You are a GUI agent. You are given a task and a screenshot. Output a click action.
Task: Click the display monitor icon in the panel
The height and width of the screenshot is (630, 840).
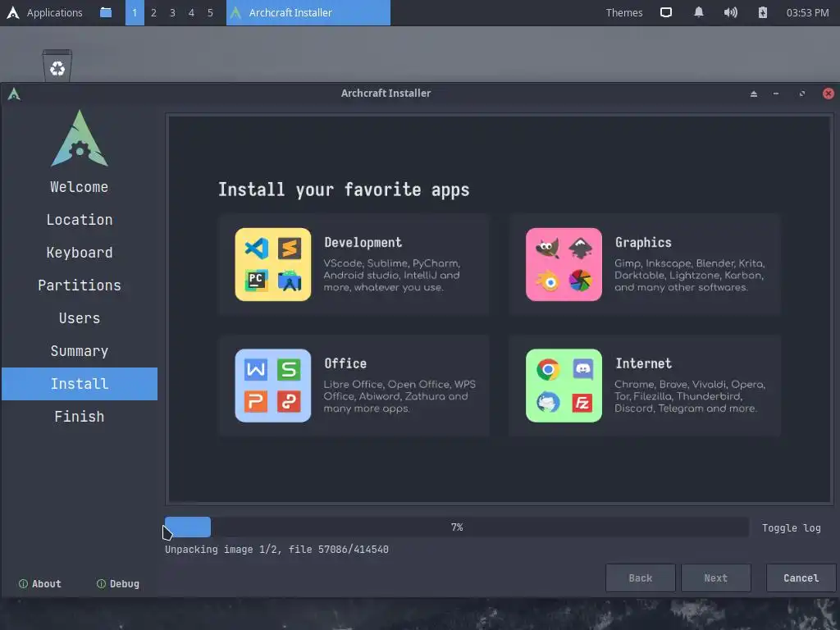tap(666, 12)
